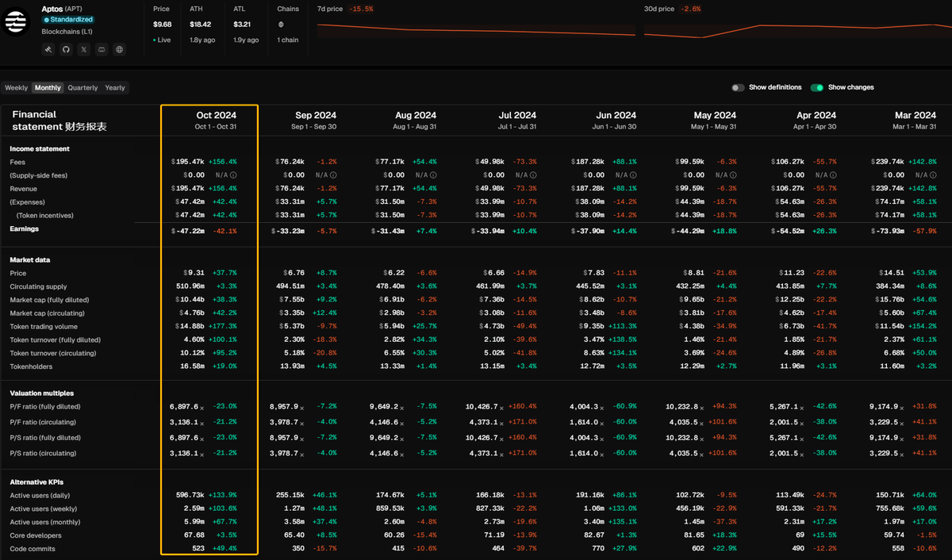Click the (Token incentives) row label
The height and width of the screenshot is (560, 952).
(x=45, y=215)
